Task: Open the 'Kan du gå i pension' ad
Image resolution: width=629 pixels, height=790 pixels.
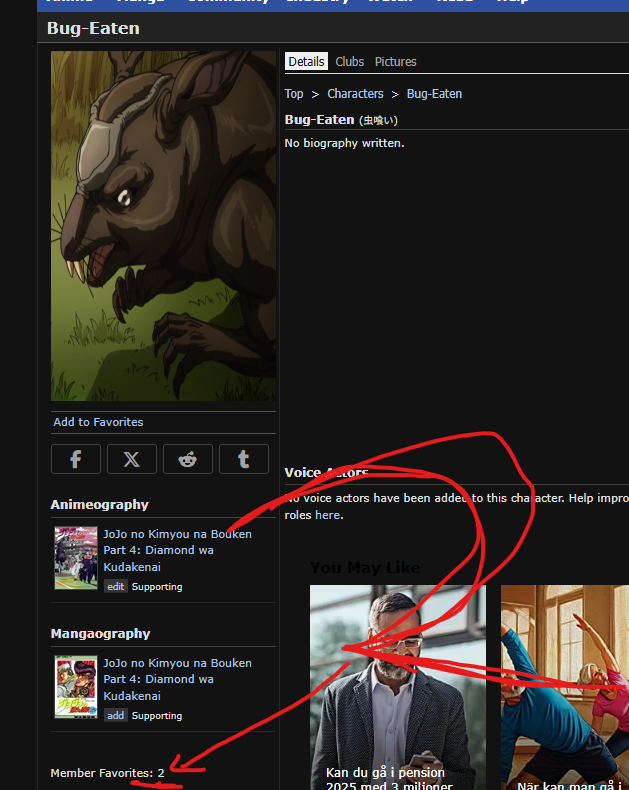Action: pyautogui.click(x=398, y=687)
